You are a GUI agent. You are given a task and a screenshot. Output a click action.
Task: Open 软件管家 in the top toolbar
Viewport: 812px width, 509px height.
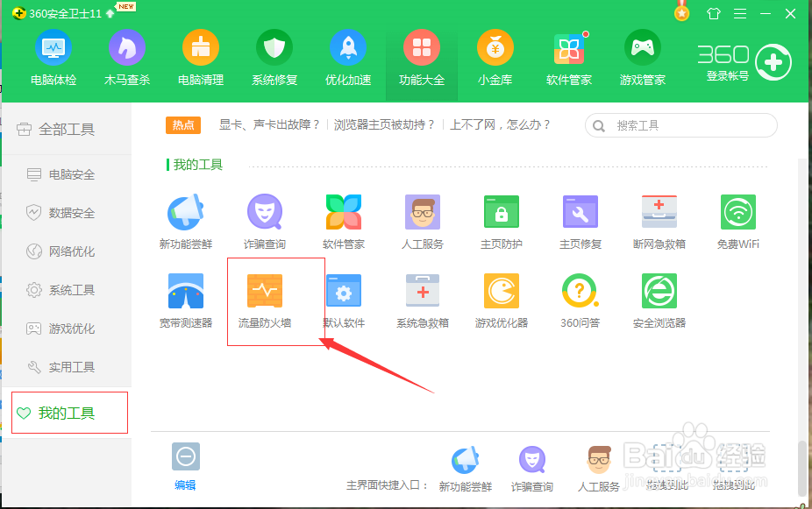[x=568, y=58]
